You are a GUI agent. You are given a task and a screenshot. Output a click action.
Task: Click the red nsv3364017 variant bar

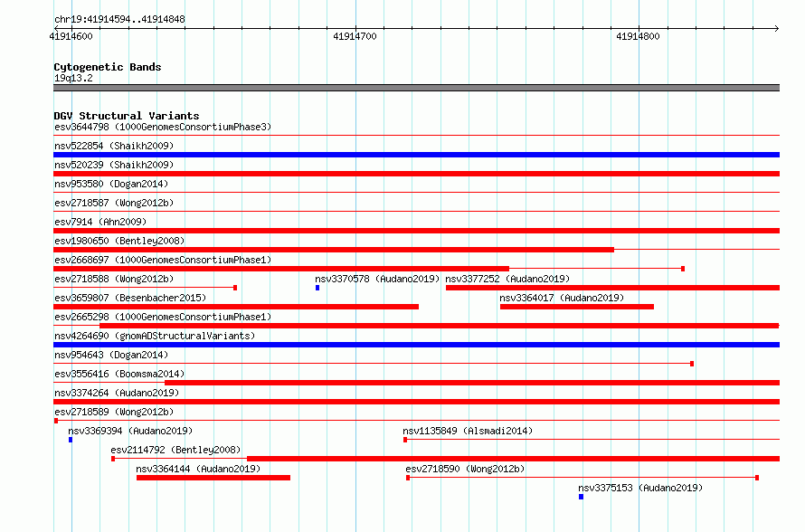point(577,307)
